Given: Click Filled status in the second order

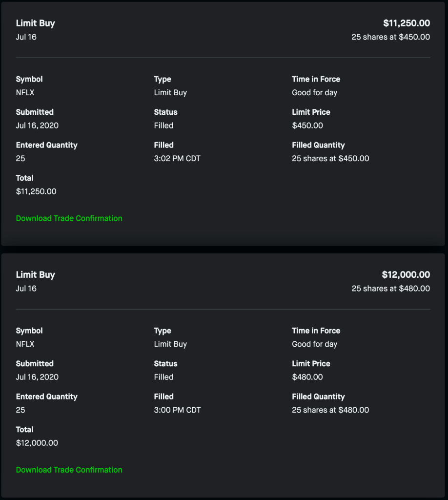Looking at the screenshot, I should pos(163,377).
